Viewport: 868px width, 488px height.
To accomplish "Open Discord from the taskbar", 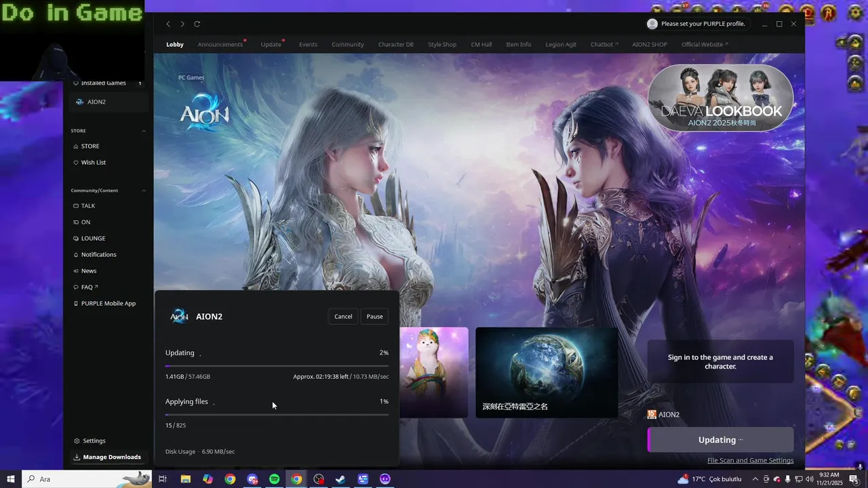I will click(252, 479).
